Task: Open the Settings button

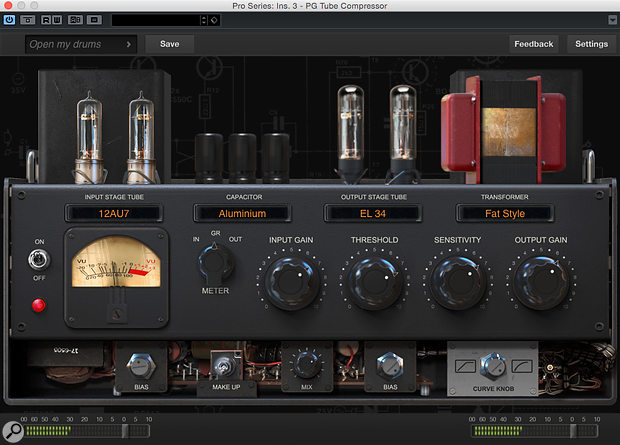Action: [x=592, y=44]
